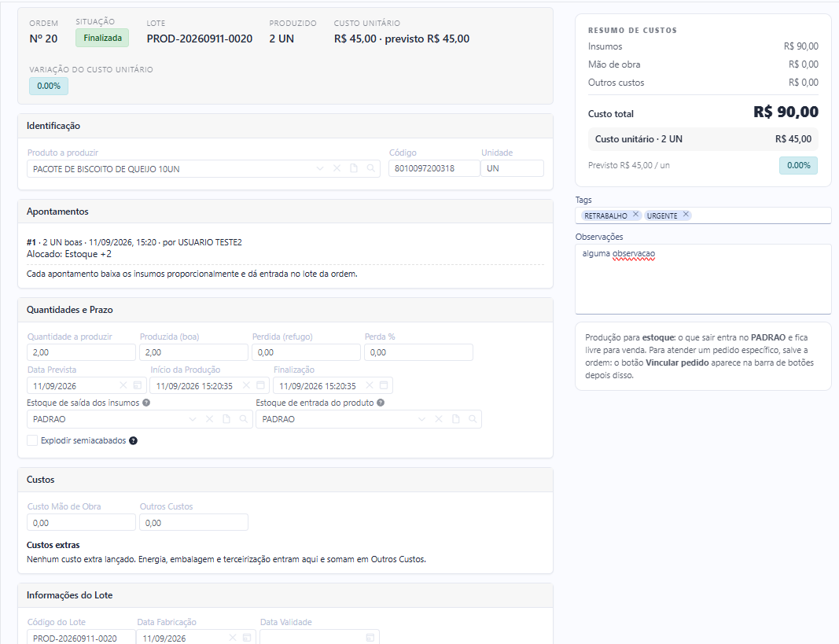Search in Estoque de entrada do produto

(473, 419)
